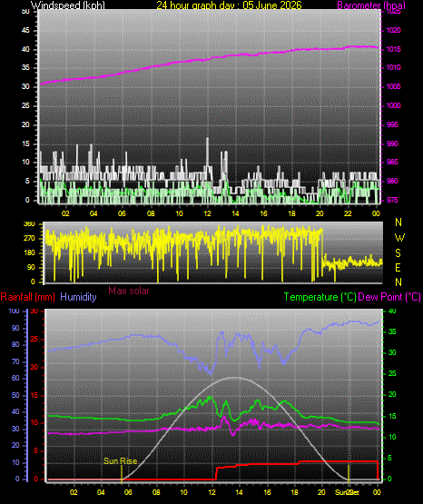Click the Temperature (°C) legend label

(320, 297)
